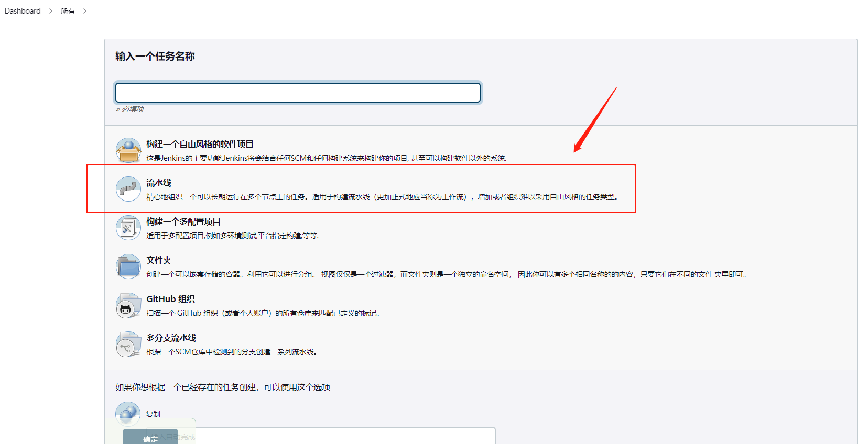The image size is (868, 444).
Task: Click the freestyle software project box icon
Action: [128, 150]
